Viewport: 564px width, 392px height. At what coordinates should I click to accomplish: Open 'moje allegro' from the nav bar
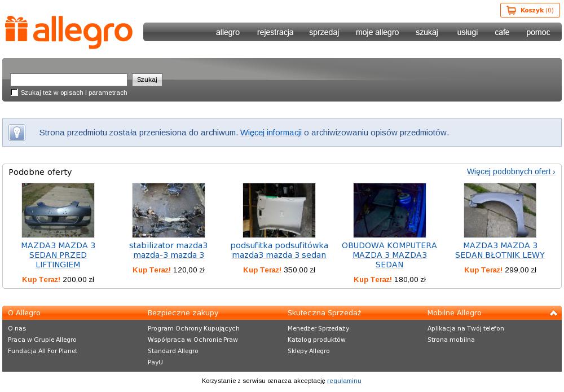click(377, 32)
